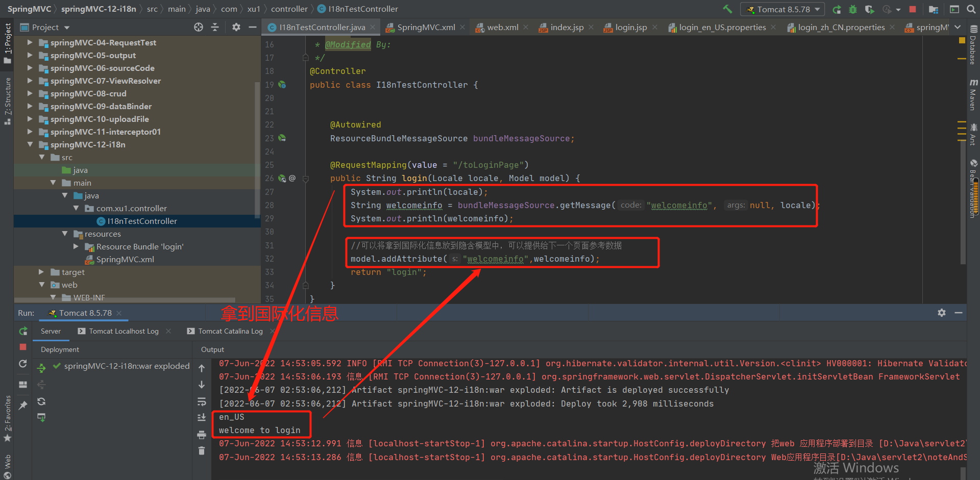Collapse all in Project panel
The image size is (980, 480).
(x=215, y=27)
